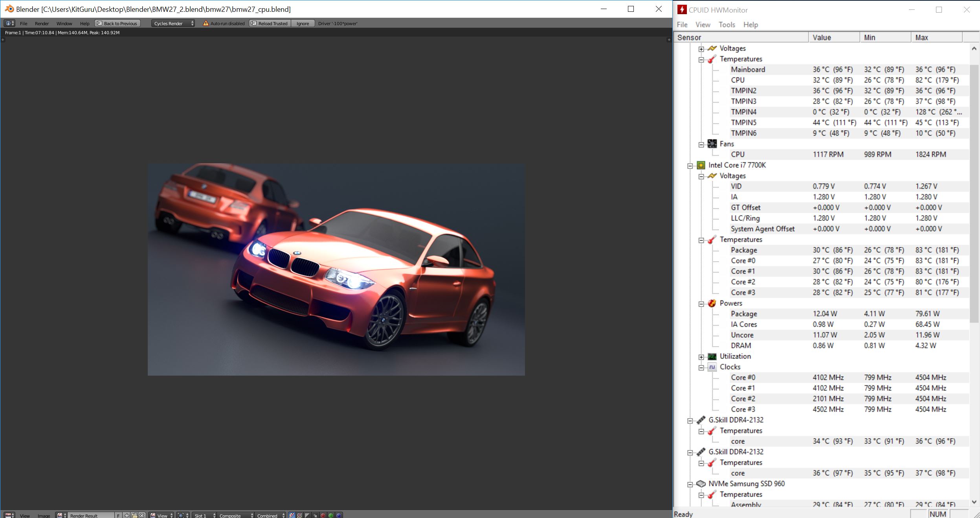Click the green channel display icon

(331, 515)
